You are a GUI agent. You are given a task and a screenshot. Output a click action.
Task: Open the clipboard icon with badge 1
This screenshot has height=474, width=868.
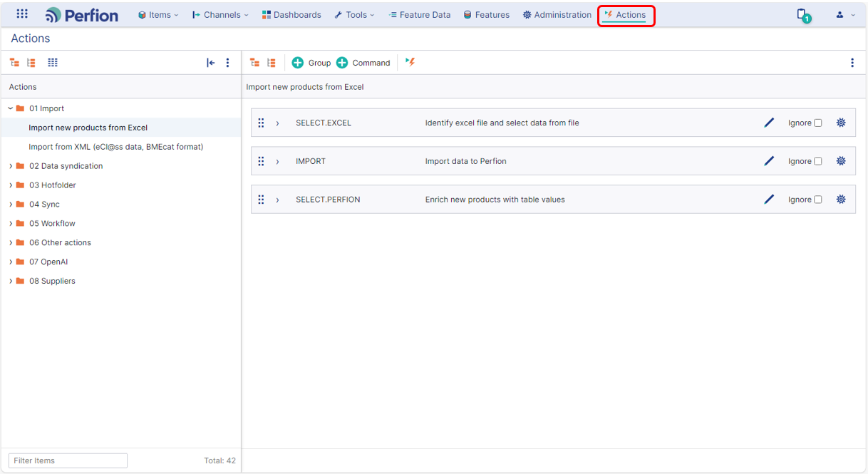[803, 15]
